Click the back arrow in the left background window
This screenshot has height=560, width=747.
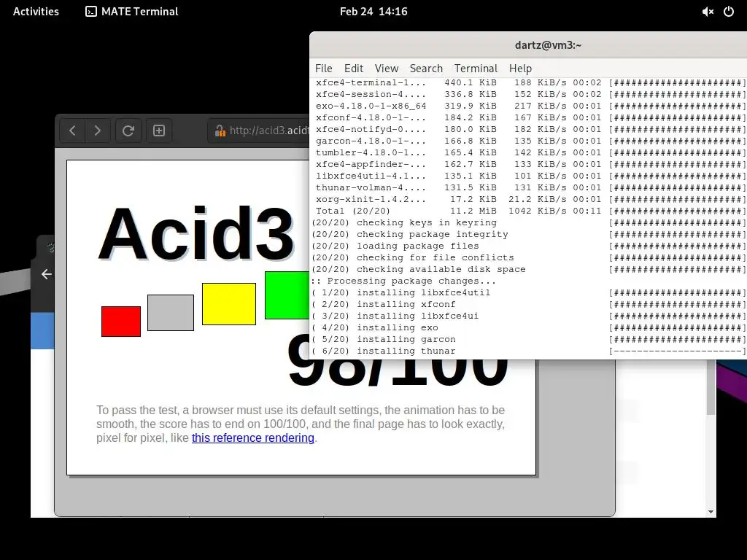click(x=46, y=274)
